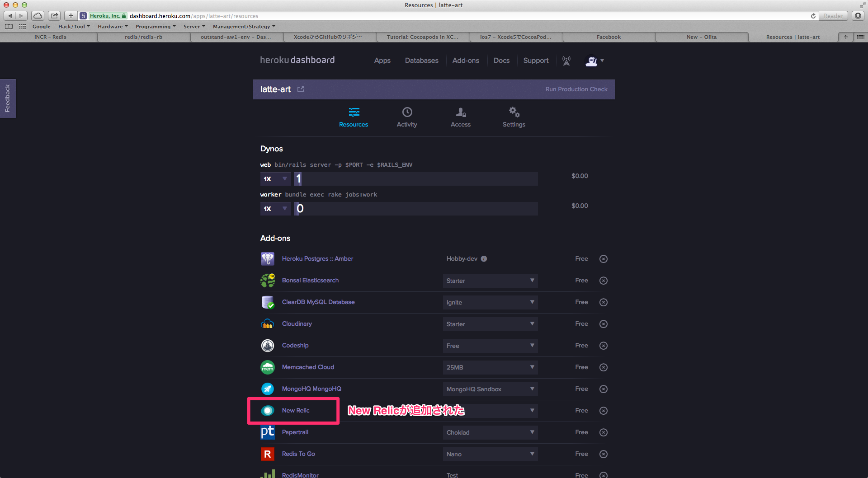The image size is (868, 478).
Task: Open the Heroku status broadcast icon
Action: (x=566, y=61)
